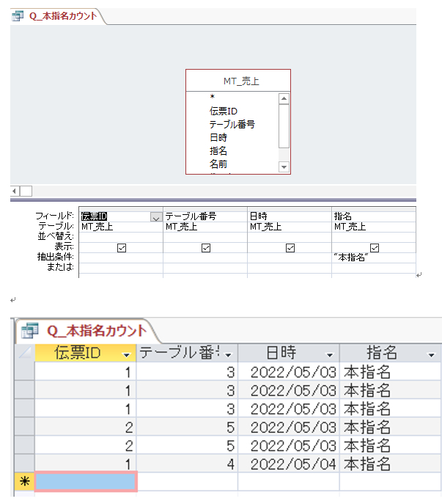The image size is (442, 504).
Task: Click the left arrow of the horizontal scrollbar
Action: click(15, 191)
